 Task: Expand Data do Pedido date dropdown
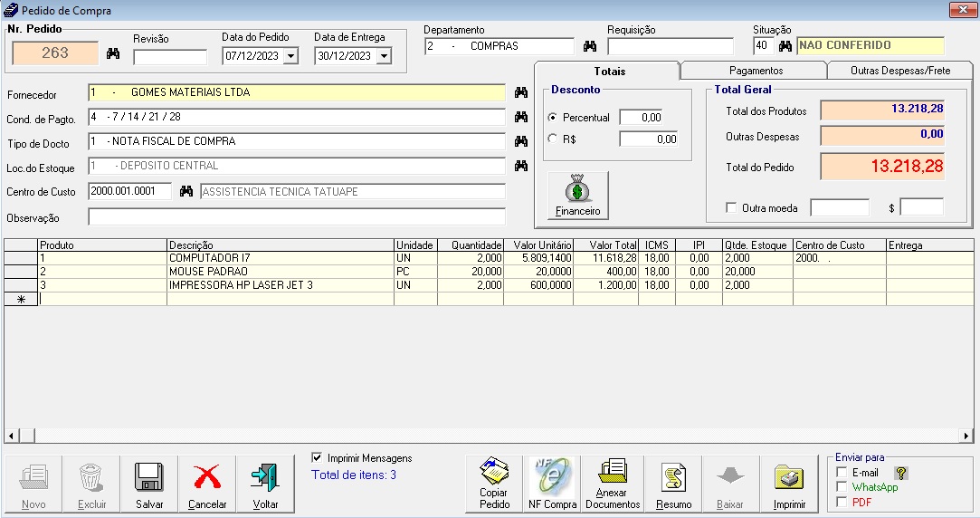point(290,56)
